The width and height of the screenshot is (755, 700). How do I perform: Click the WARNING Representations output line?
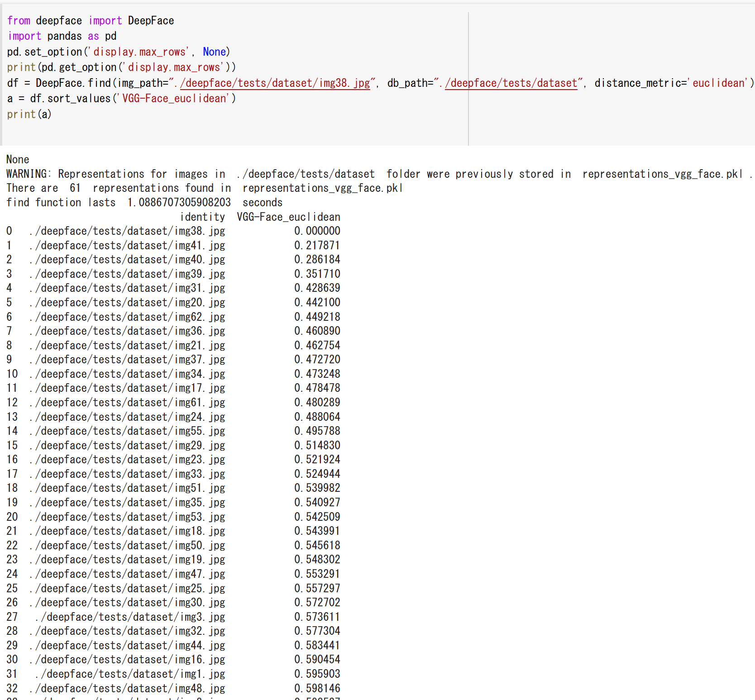pos(379,174)
